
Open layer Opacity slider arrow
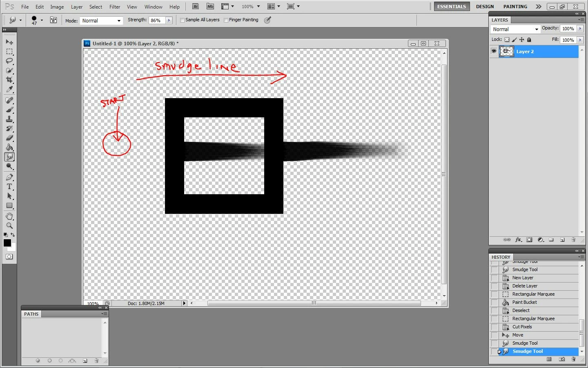tap(580, 29)
